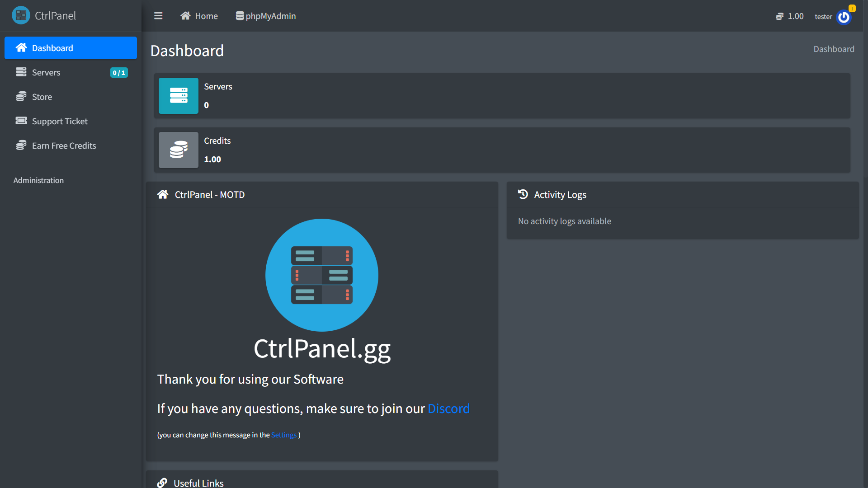868x488 pixels.
Task: Click the MOTD house icon
Action: pyautogui.click(x=163, y=194)
